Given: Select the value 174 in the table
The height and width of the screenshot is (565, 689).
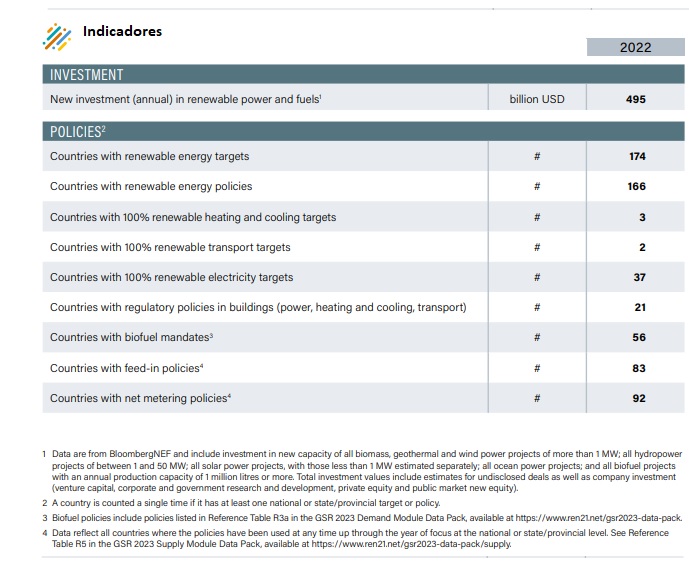Looking at the screenshot, I should tap(637, 157).
